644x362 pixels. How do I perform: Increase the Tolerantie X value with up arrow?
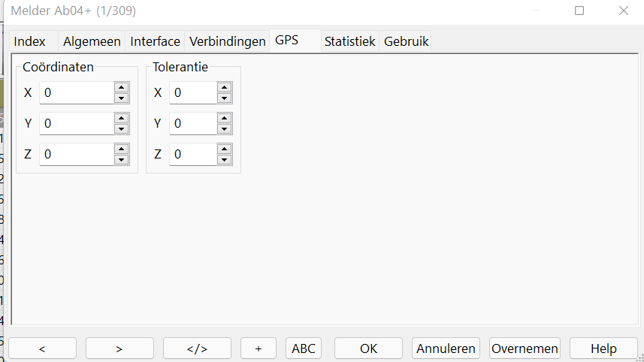tap(223, 87)
